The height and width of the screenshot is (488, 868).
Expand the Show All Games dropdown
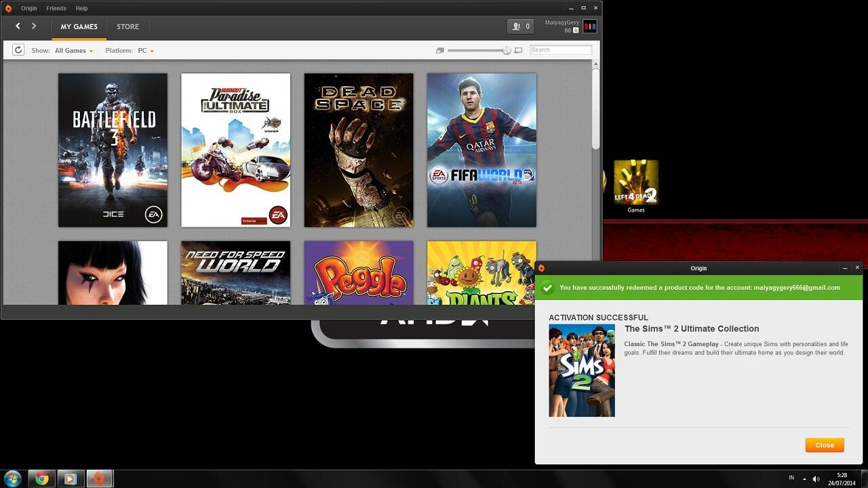74,51
